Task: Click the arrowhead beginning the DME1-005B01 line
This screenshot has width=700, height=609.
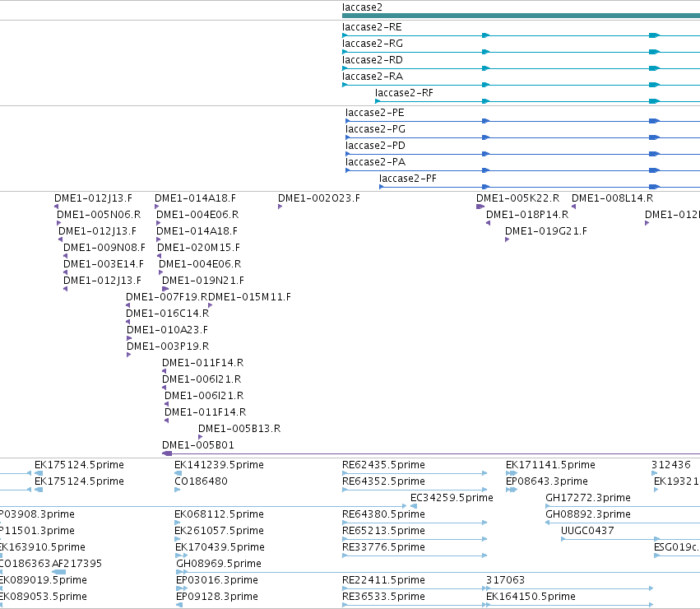Action: point(166,453)
